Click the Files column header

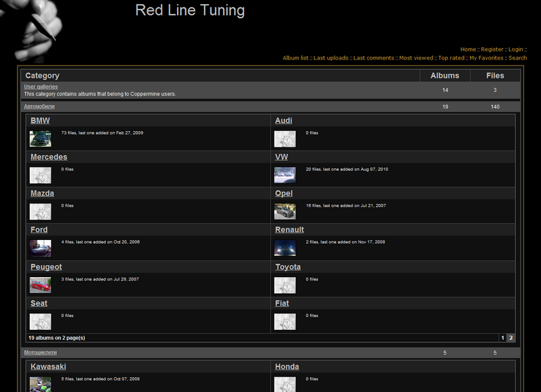[495, 76]
